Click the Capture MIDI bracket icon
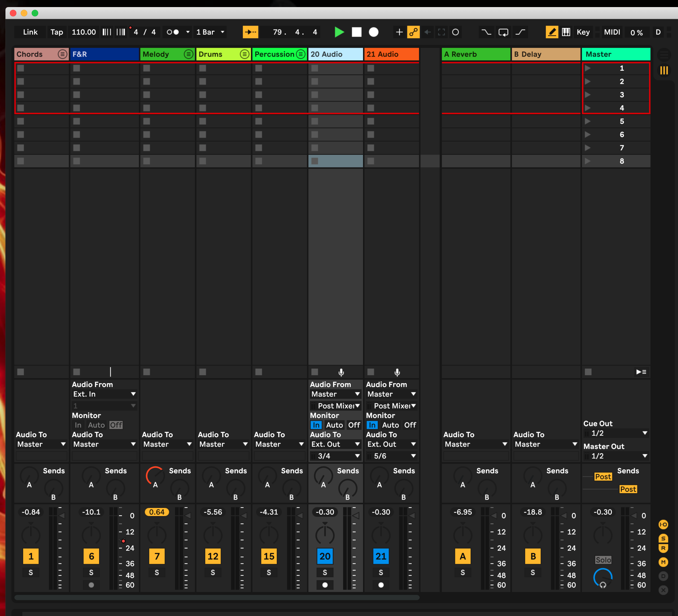 [441, 32]
